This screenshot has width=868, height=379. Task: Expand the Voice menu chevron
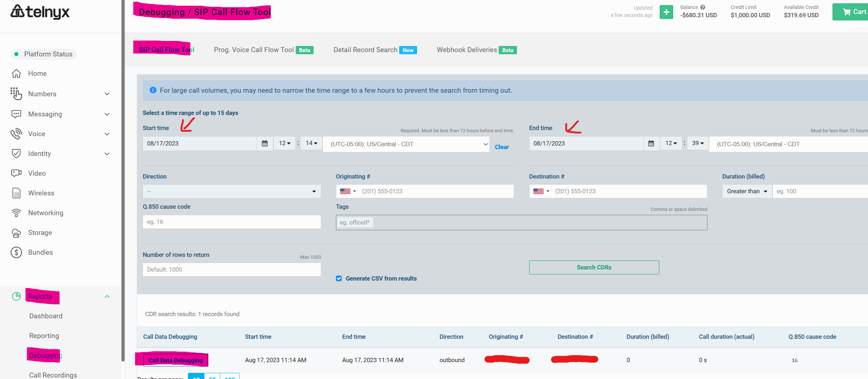point(107,134)
